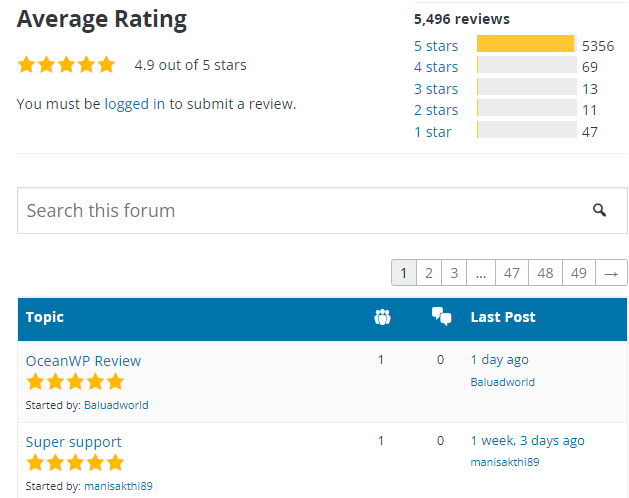Image resolution: width=629 pixels, height=498 pixels.
Task: Filter reviews by 4 stars
Action: 436,67
